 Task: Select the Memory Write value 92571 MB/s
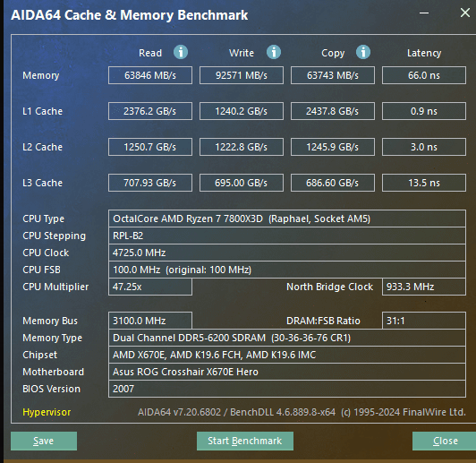click(242, 75)
